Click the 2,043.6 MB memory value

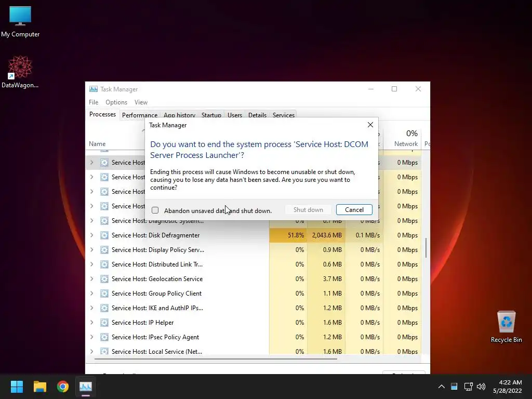(x=327, y=235)
